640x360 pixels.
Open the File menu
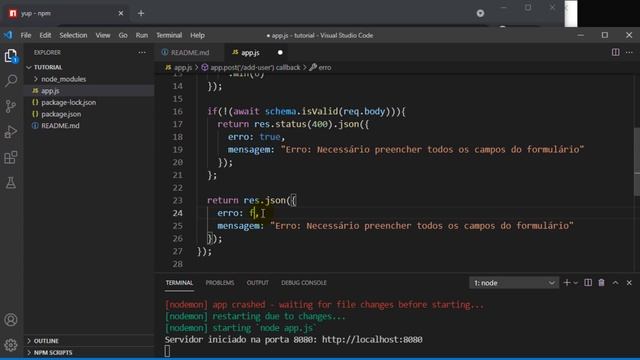(x=26, y=35)
